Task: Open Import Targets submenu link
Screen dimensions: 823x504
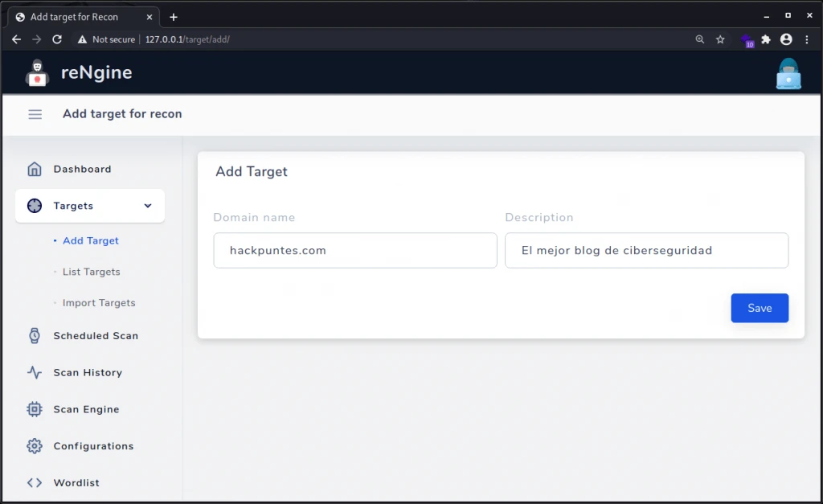Action: point(99,302)
